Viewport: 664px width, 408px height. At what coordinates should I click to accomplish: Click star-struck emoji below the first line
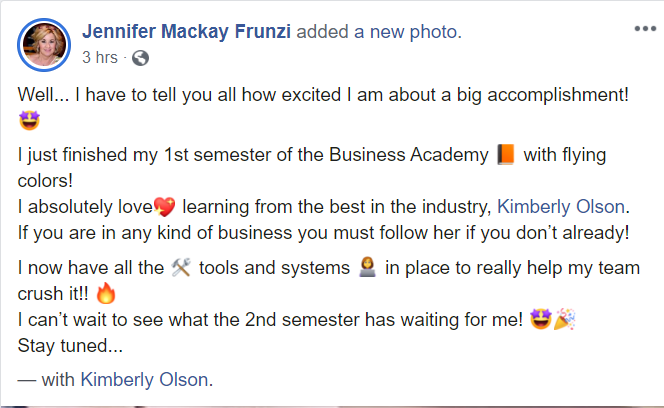click(x=28, y=121)
